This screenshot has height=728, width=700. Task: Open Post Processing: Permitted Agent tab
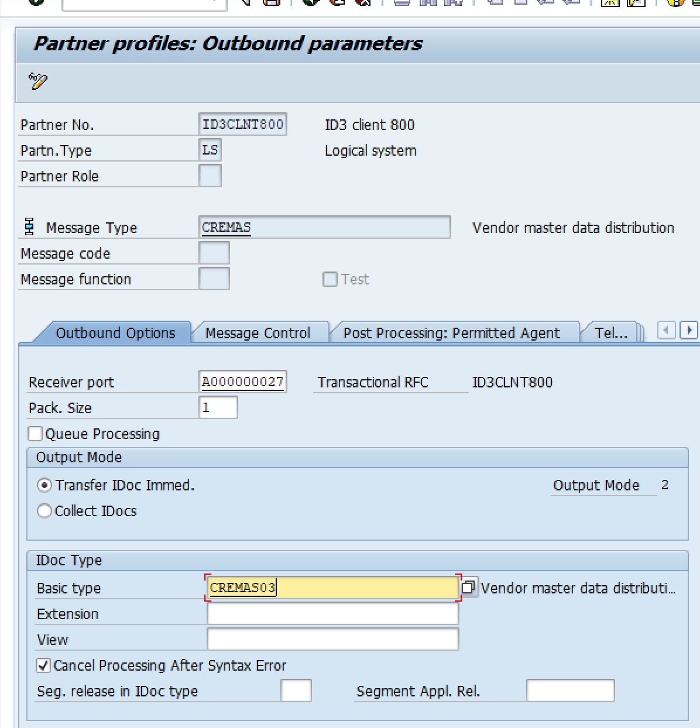451,333
